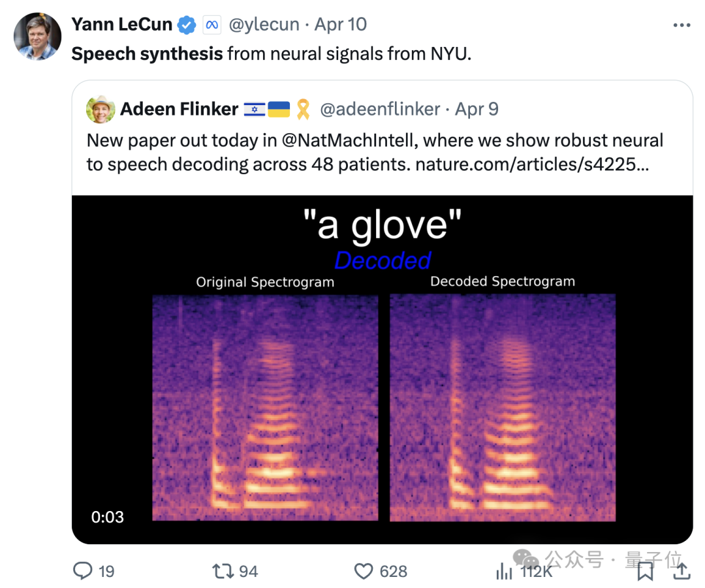Click the share icon on the tweet
Screen dimensions: 705x588
pyautogui.click(x=681, y=571)
